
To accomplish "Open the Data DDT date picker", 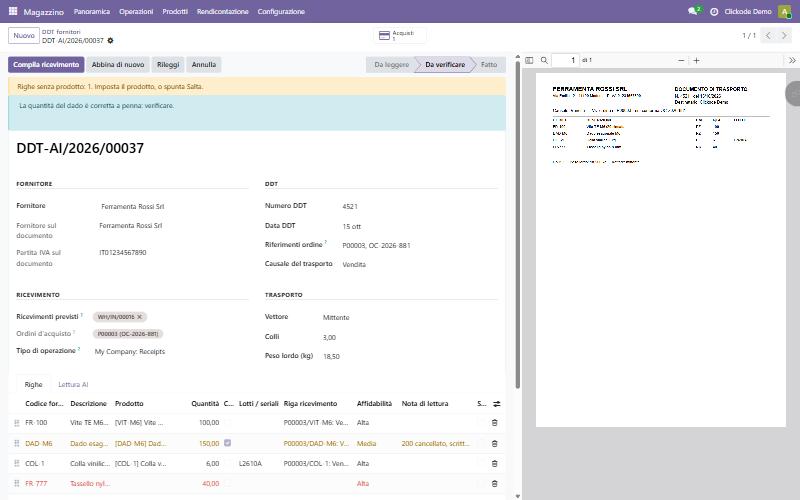I will coord(419,227).
